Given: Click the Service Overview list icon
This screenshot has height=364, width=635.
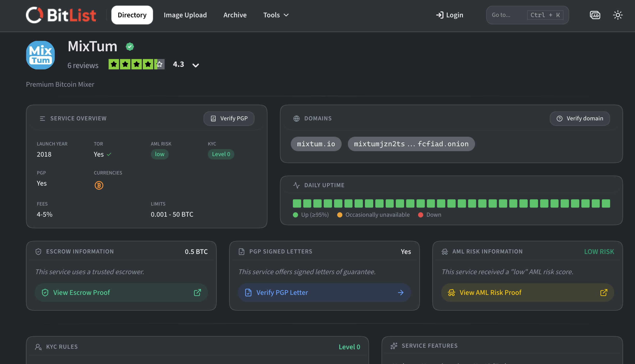Looking at the screenshot, I should pos(43,119).
